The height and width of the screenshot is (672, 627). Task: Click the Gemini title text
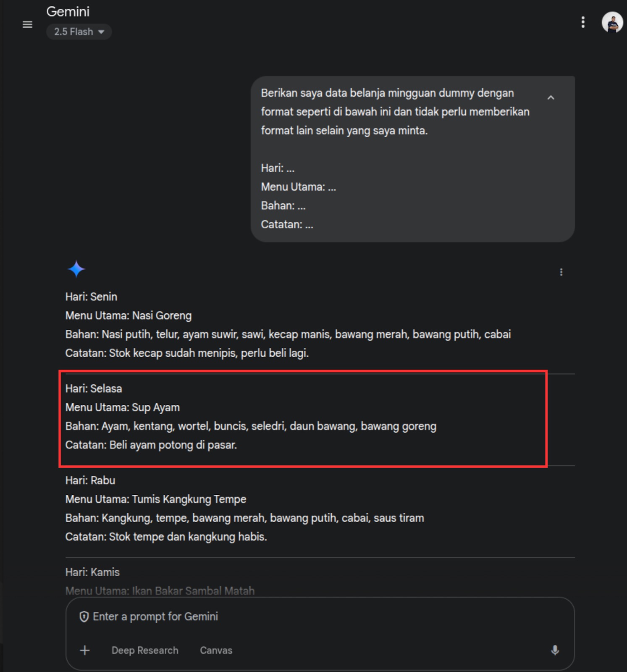click(68, 12)
